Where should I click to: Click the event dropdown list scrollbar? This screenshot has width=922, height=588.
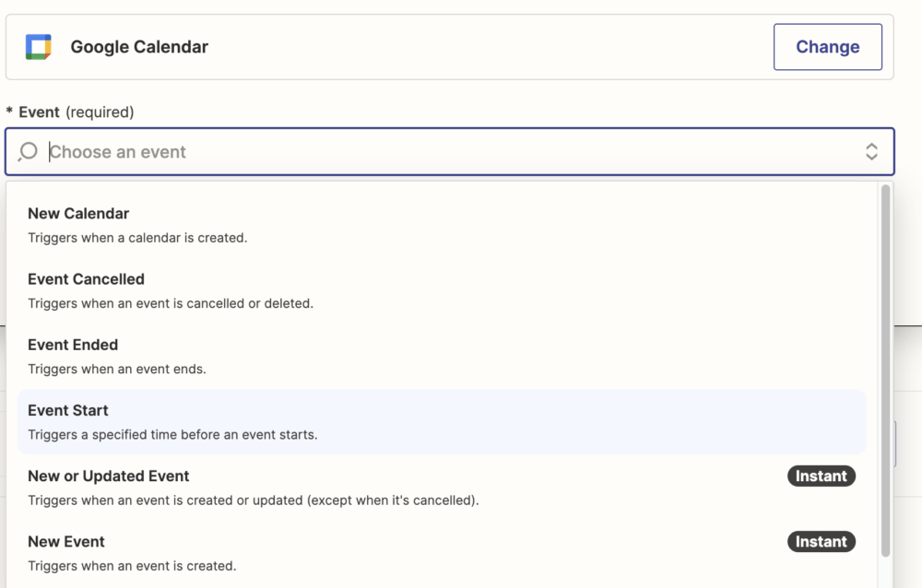coord(886,369)
